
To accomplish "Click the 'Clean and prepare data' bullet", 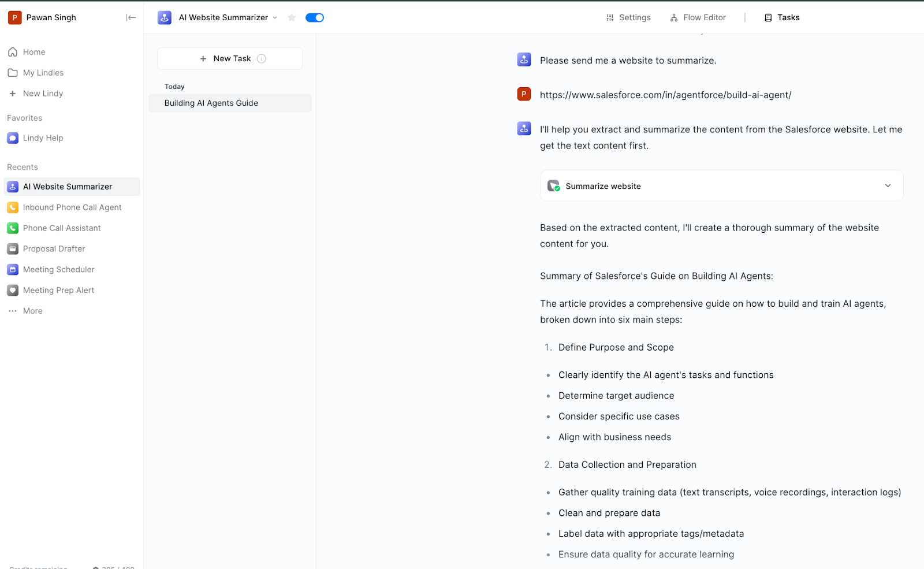I will point(609,513).
